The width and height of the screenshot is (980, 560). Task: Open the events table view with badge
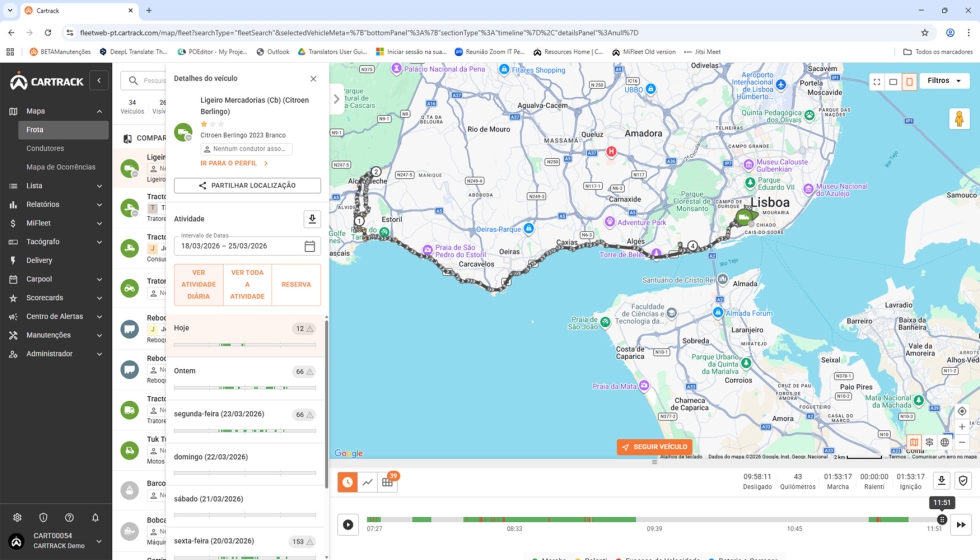coord(389,482)
